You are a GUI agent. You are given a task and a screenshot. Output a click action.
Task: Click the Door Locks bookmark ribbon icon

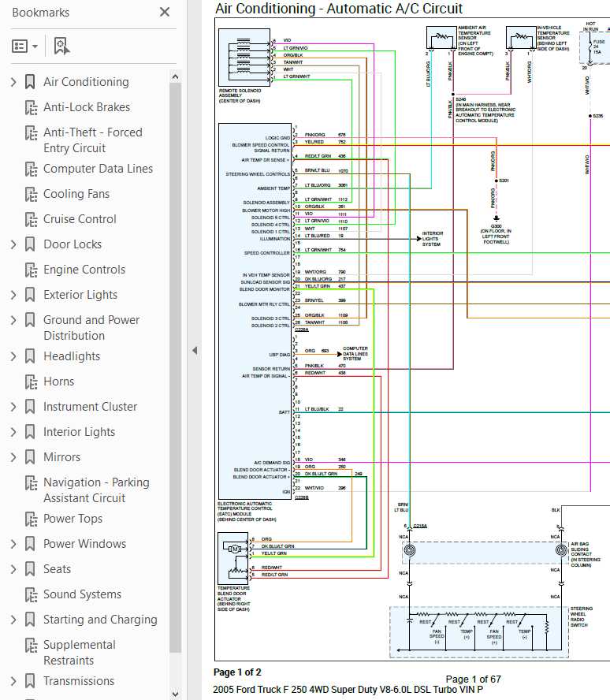(30, 244)
